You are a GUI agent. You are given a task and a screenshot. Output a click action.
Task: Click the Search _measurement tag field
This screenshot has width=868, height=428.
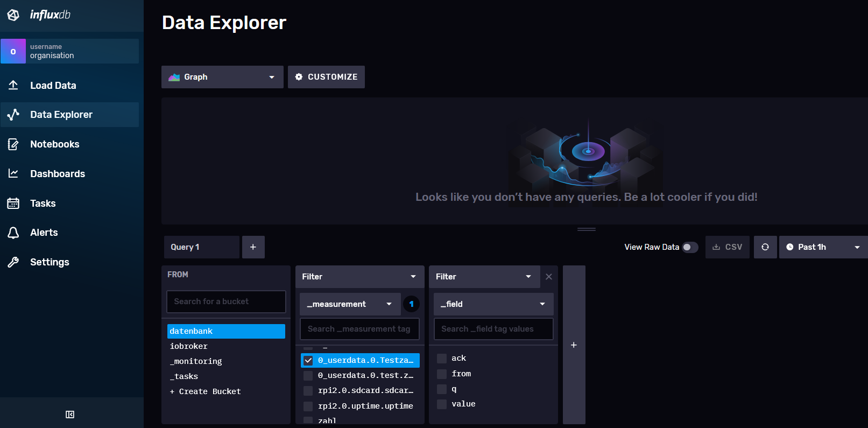[359, 329]
